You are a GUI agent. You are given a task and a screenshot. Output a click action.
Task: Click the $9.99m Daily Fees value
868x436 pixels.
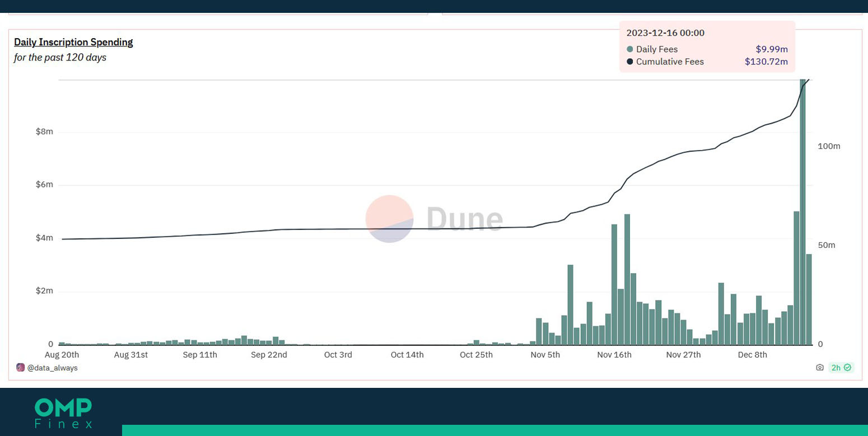click(772, 49)
